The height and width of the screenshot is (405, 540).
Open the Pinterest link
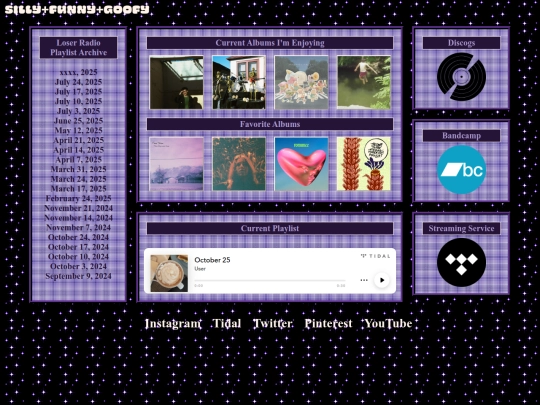pyautogui.click(x=328, y=323)
